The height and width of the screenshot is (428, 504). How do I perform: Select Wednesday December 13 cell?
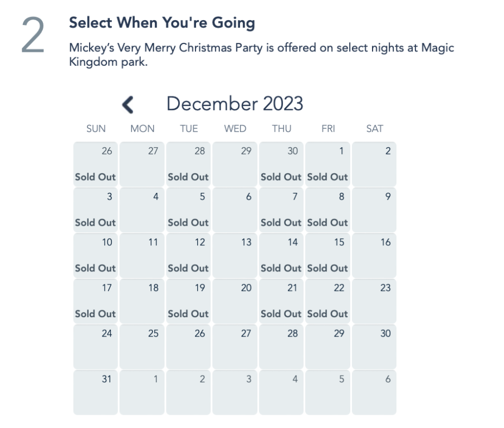235,255
